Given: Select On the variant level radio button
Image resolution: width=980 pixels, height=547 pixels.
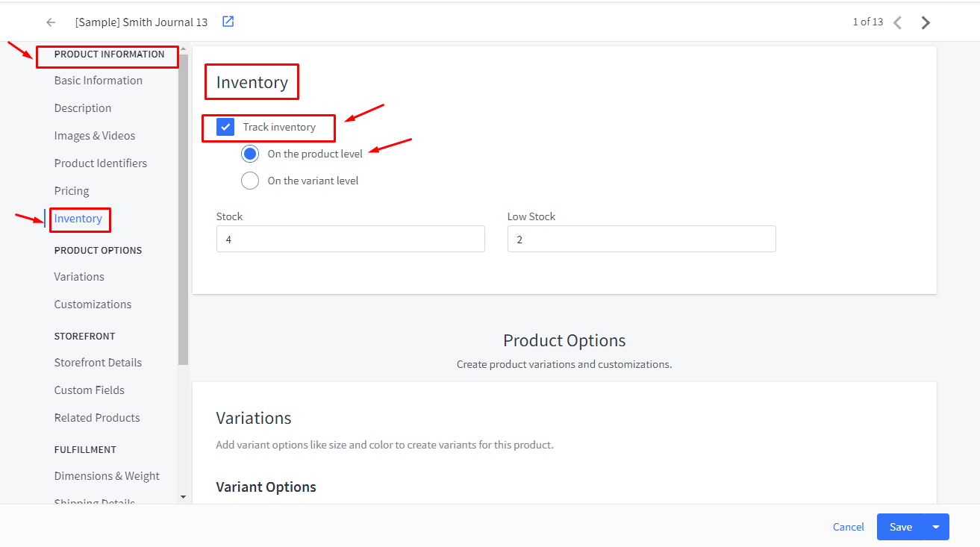Looking at the screenshot, I should coord(250,181).
